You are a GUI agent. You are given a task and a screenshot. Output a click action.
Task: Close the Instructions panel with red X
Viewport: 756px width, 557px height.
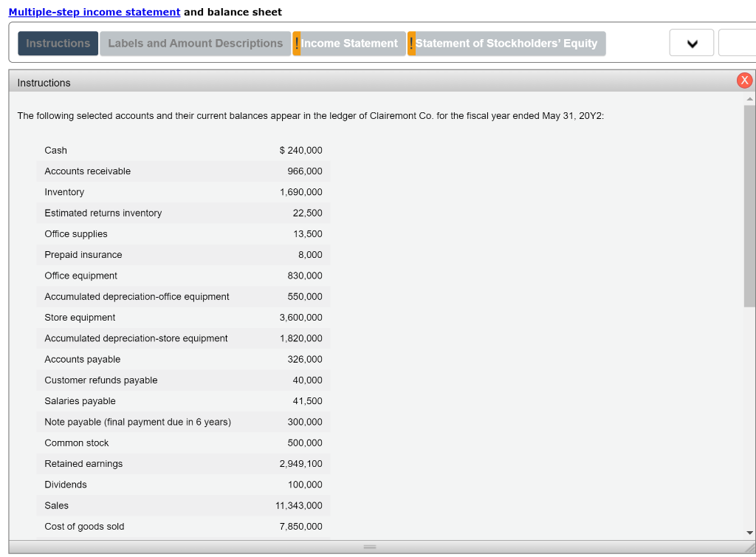[744, 81]
